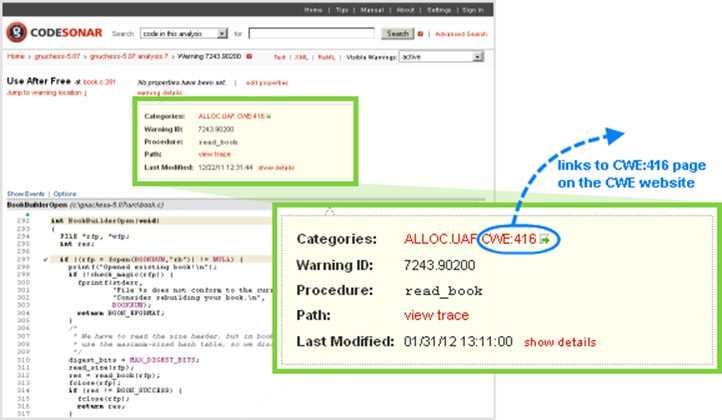Go to Home breadcrumb link
Screen dimensions: 722x420
[16, 56]
